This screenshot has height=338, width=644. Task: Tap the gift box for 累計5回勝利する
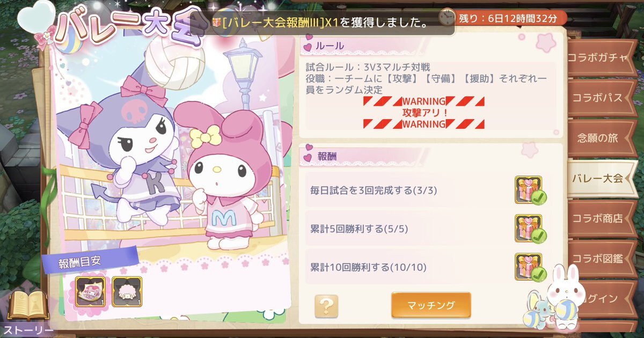pos(529,229)
